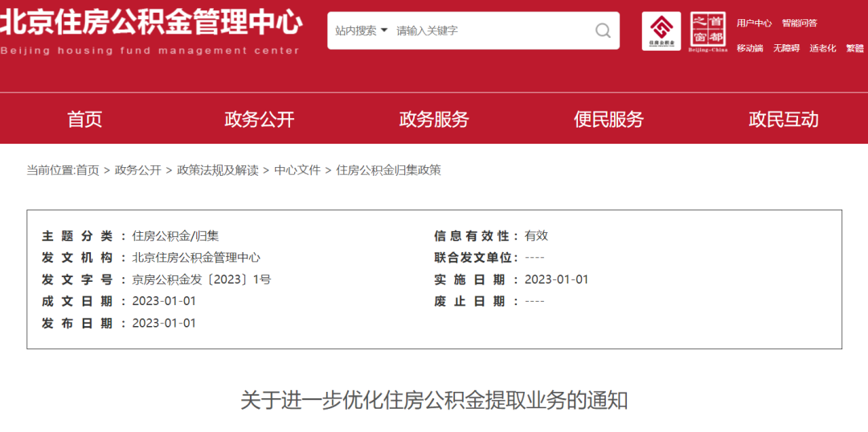Open the 住房公积金 logo icon
Viewport: 868px width, 432px height.
click(661, 31)
